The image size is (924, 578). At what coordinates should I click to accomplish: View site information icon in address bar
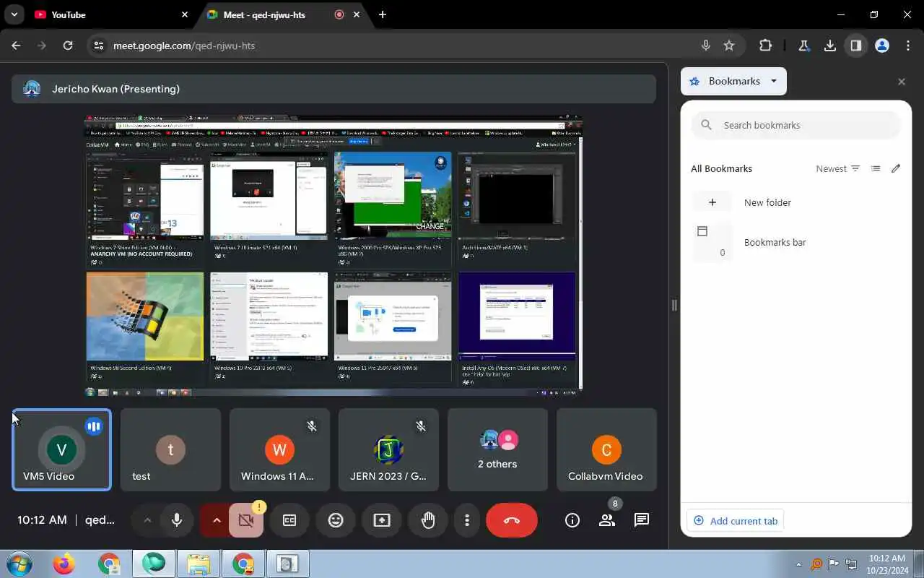click(x=99, y=46)
